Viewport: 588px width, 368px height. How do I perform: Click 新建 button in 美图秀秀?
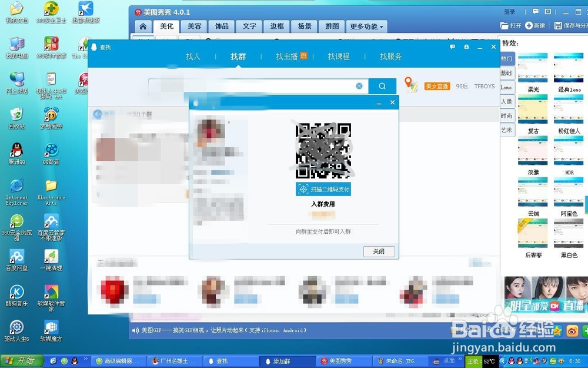click(535, 25)
